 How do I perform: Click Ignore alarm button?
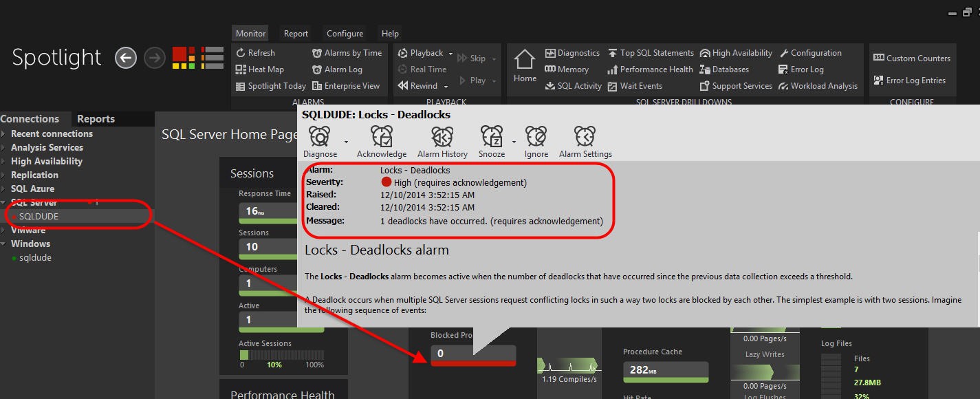(536, 142)
